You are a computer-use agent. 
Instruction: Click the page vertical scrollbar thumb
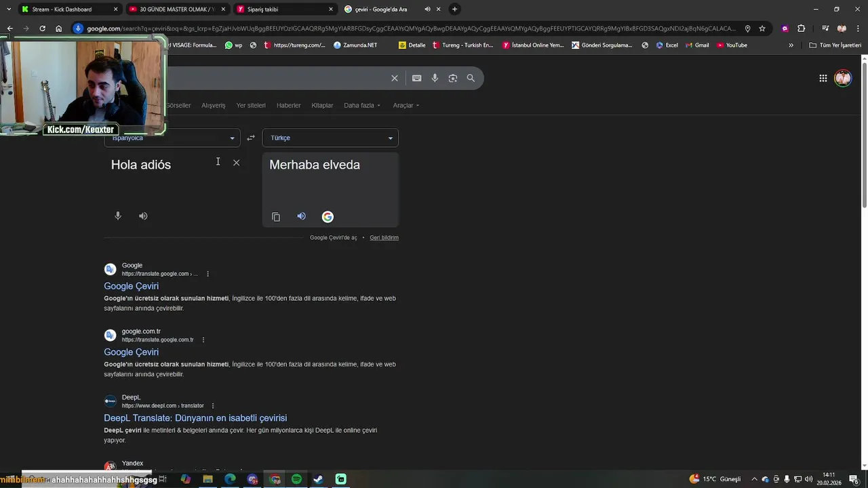tap(864, 136)
